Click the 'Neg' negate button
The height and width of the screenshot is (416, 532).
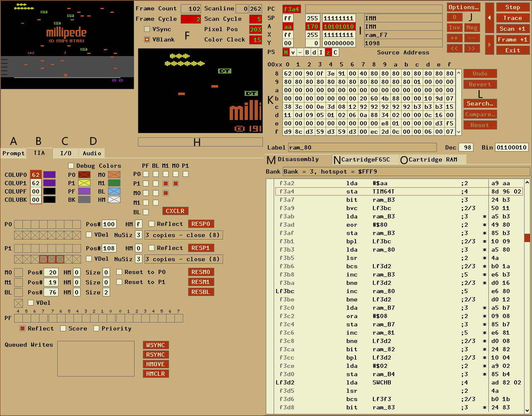(472, 27)
